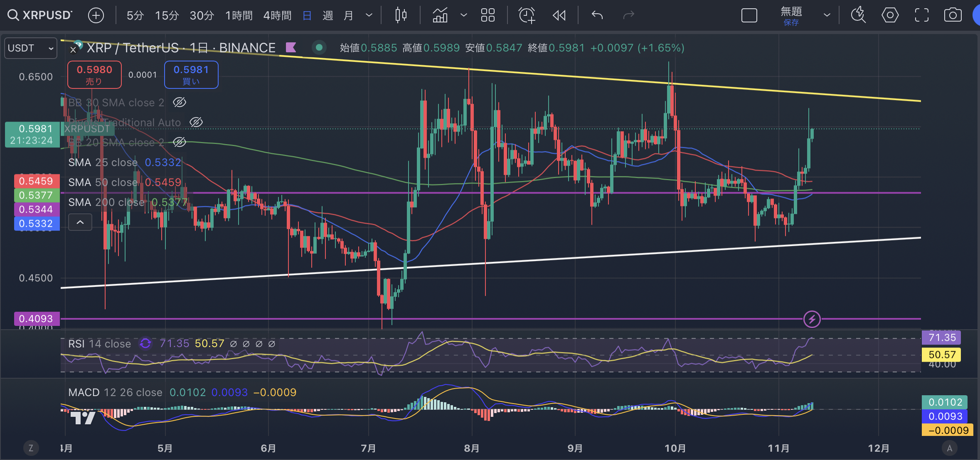The image size is (980, 460).
Task: Select the white lower trendline
Action: pos(490,263)
